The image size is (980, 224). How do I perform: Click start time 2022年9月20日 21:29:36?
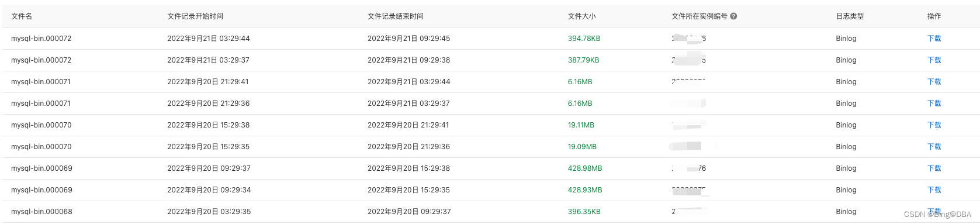[x=208, y=104]
